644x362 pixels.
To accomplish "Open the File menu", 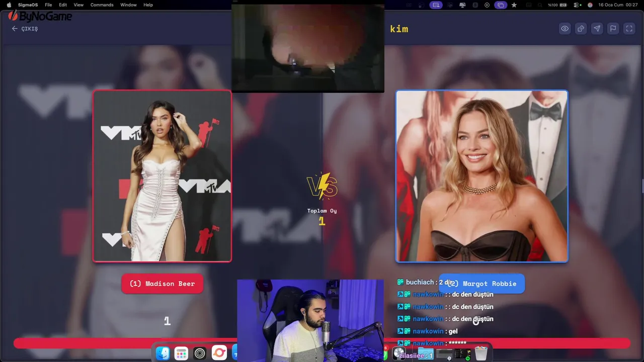I will (48, 5).
